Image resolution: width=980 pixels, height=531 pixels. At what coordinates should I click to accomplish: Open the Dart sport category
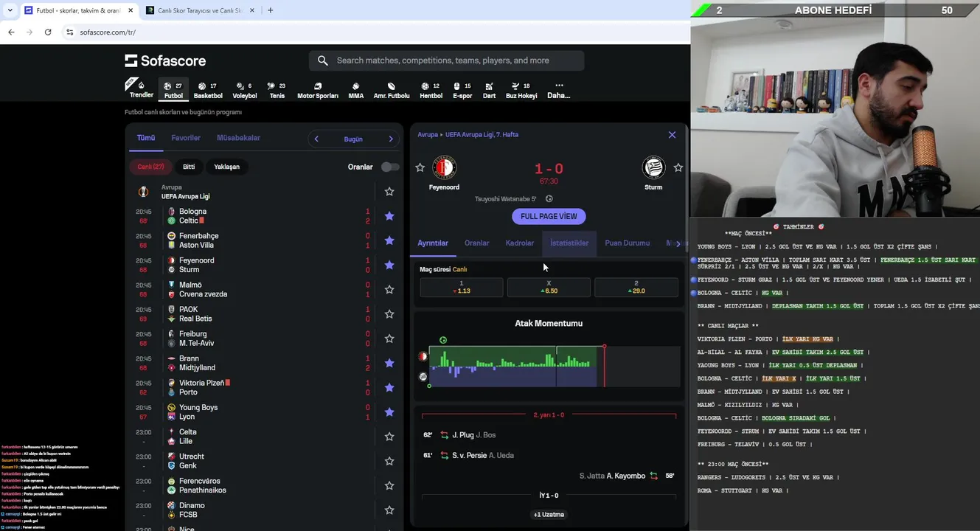[x=489, y=89]
